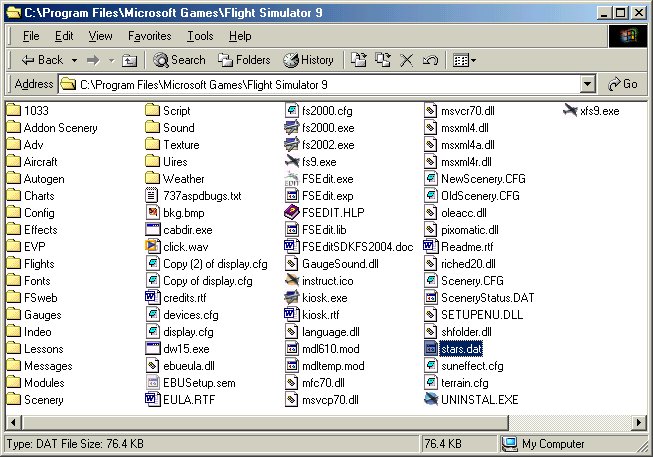Open the File menu
Viewport: 653px width, 457px height.
click(x=31, y=36)
